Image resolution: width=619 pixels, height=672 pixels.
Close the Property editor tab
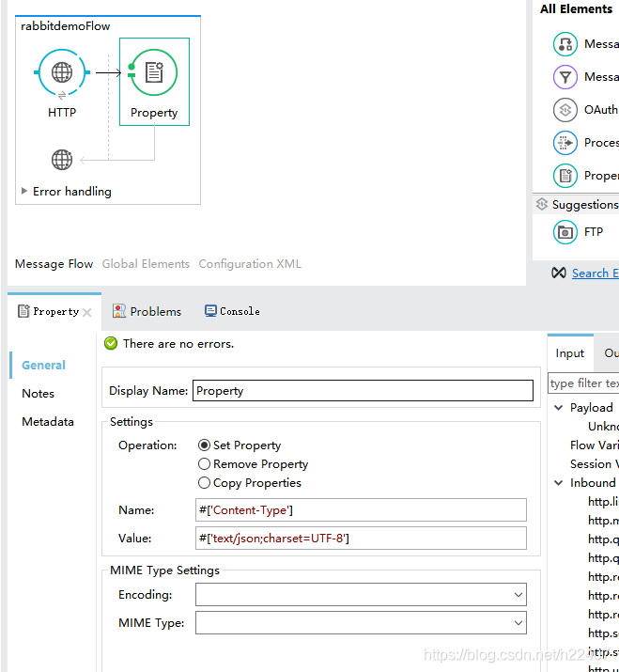point(87,312)
